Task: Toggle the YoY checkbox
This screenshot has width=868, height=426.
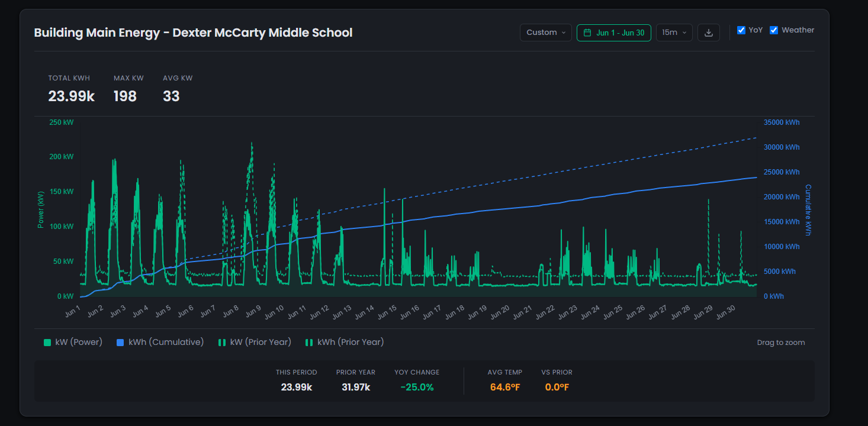Action: pos(741,30)
